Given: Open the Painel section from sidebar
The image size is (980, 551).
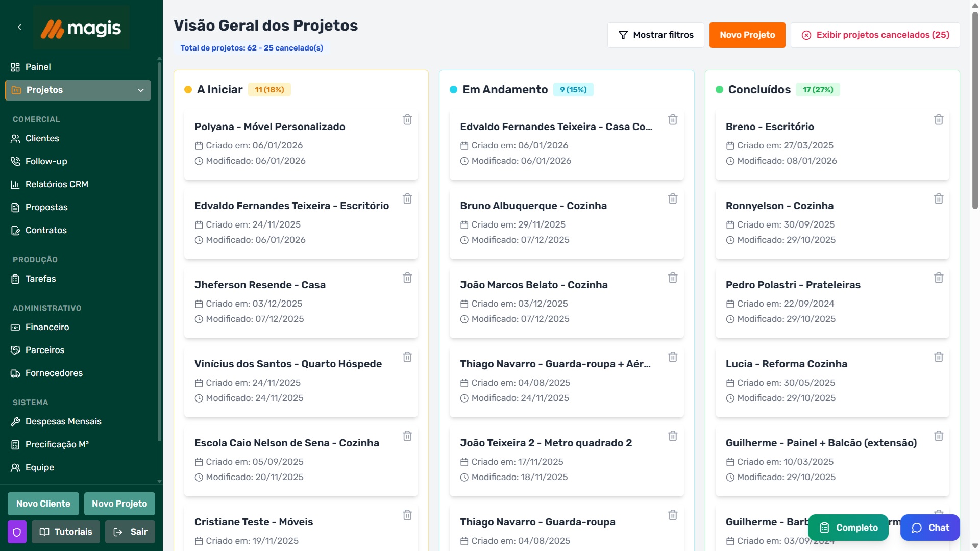Looking at the screenshot, I should pos(38,67).
